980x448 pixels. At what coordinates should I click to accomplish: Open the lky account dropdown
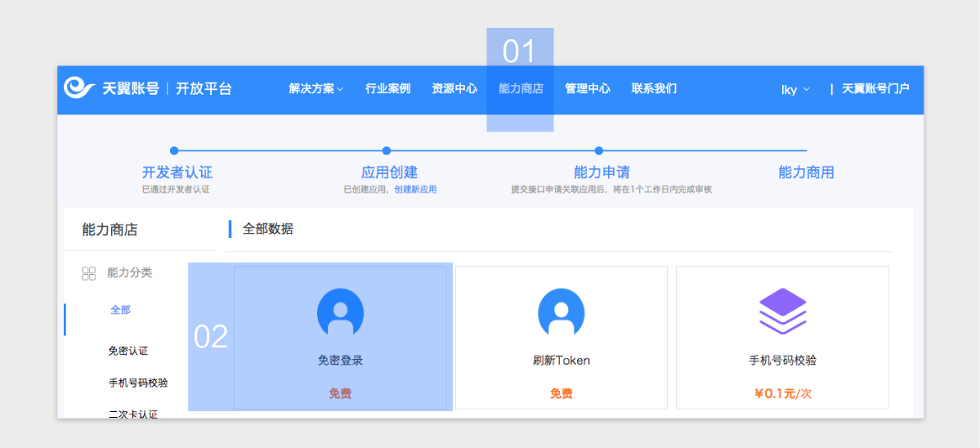click(x=794, y=89)
